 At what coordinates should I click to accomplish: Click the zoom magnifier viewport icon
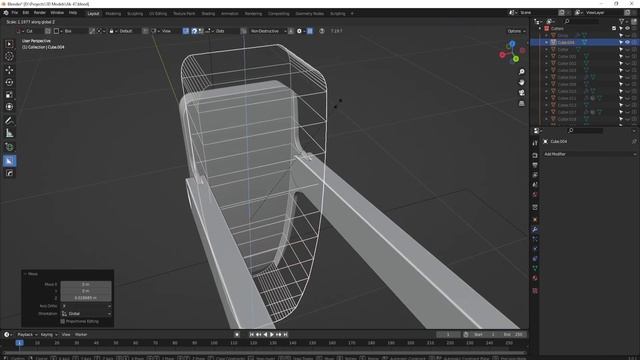coord(522,72)
